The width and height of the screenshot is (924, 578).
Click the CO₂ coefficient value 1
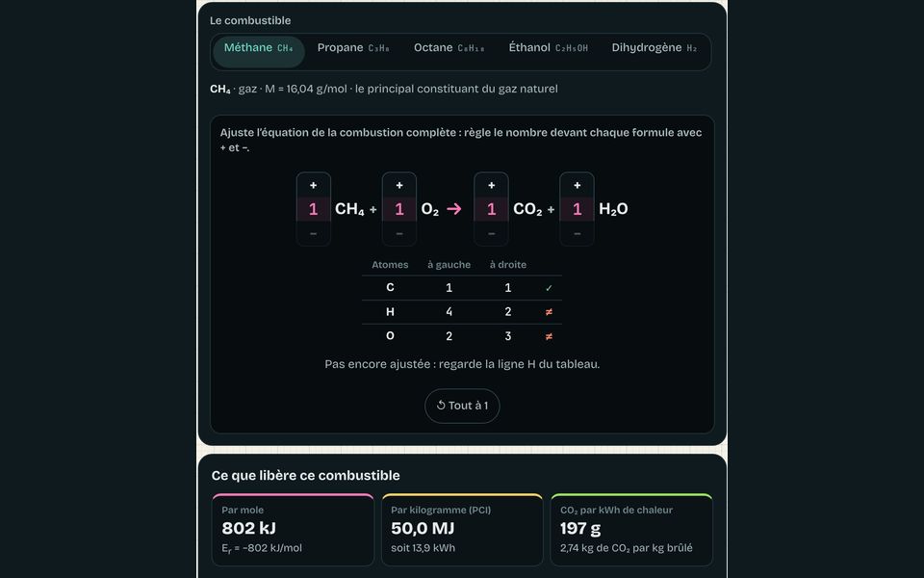pos(492,209)
